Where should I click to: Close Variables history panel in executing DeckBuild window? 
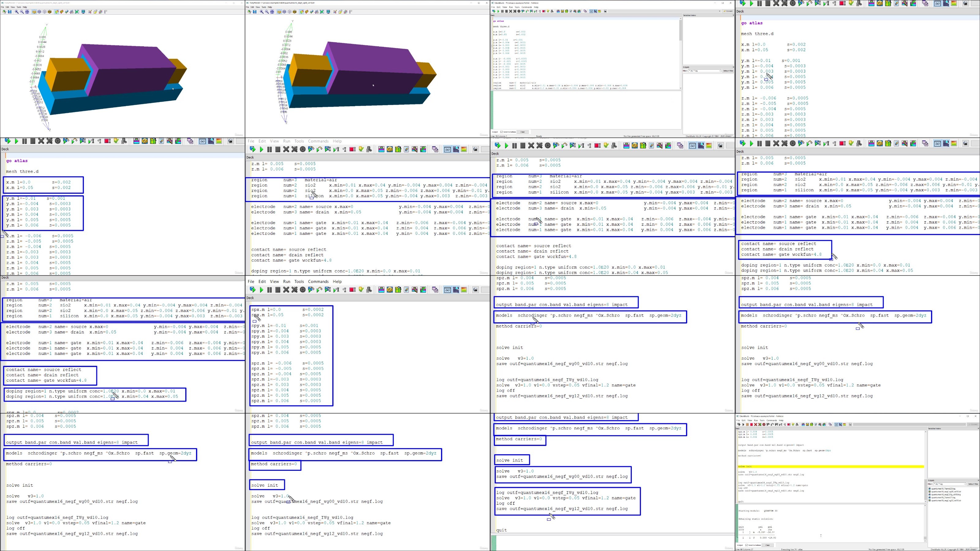[x=978, y=429]
